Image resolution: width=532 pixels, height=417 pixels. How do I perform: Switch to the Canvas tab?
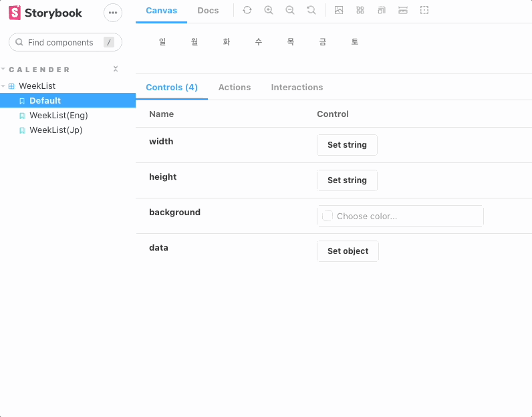pyautogui.click(x=162, y=11)
